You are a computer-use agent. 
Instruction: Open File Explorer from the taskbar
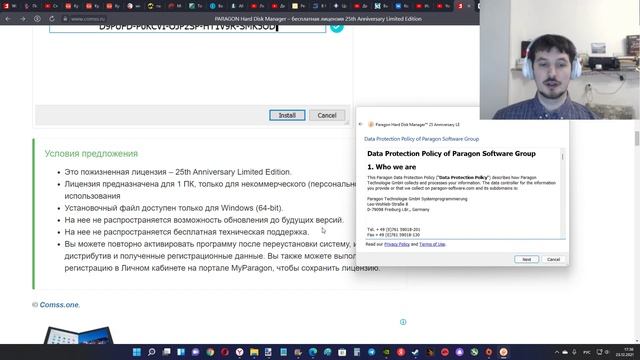point(254,352)
